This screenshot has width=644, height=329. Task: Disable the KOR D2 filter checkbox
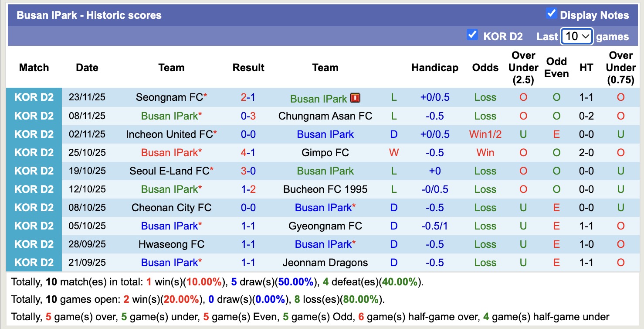coord(472,35)
